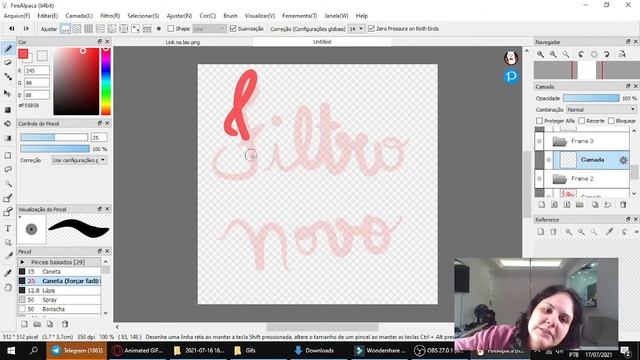Select the Magic Wand tool
Image resolution: width=640 pixels, height=360 pixels.
point(8,183)
